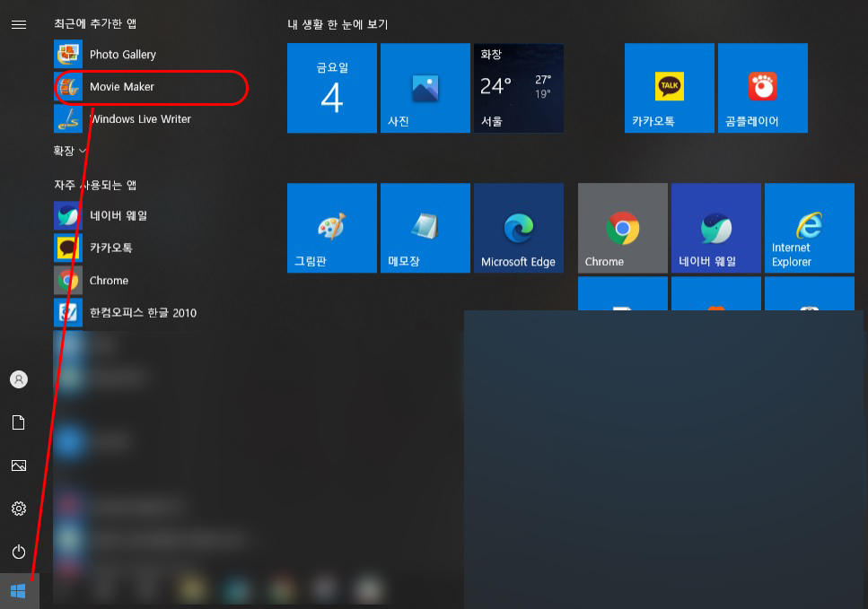Click the Windows Start button

19,591
